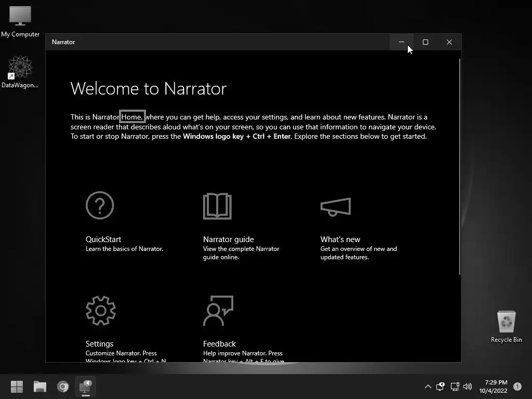Open File Explorer from the taskbar
Viewport: 532px width, 399px height.
tap(39, 387)
